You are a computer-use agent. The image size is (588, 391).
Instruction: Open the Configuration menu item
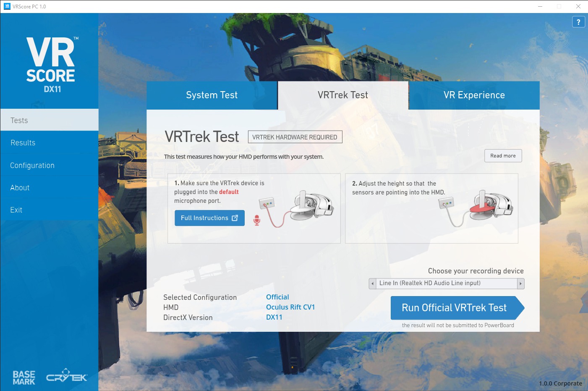coord(32,165)
